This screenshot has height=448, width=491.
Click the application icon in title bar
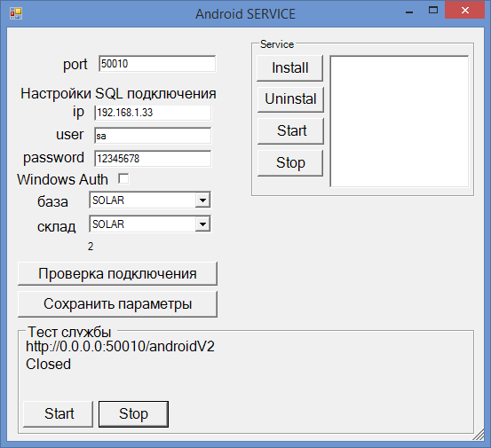point(16,13)
